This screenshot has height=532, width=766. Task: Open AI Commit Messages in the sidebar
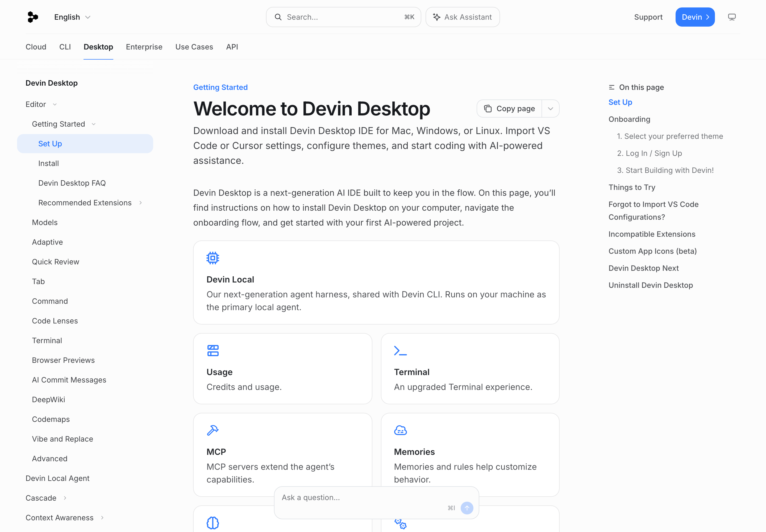point(69,380)
